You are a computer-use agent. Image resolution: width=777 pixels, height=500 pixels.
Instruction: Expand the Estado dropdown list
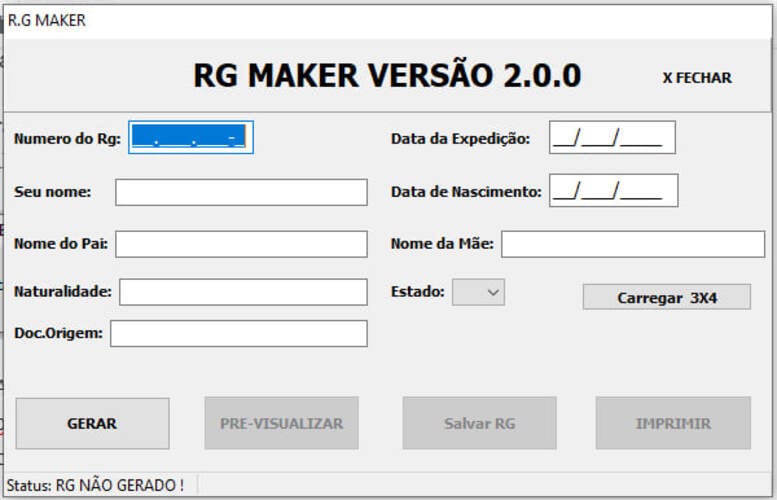point(478,292)
